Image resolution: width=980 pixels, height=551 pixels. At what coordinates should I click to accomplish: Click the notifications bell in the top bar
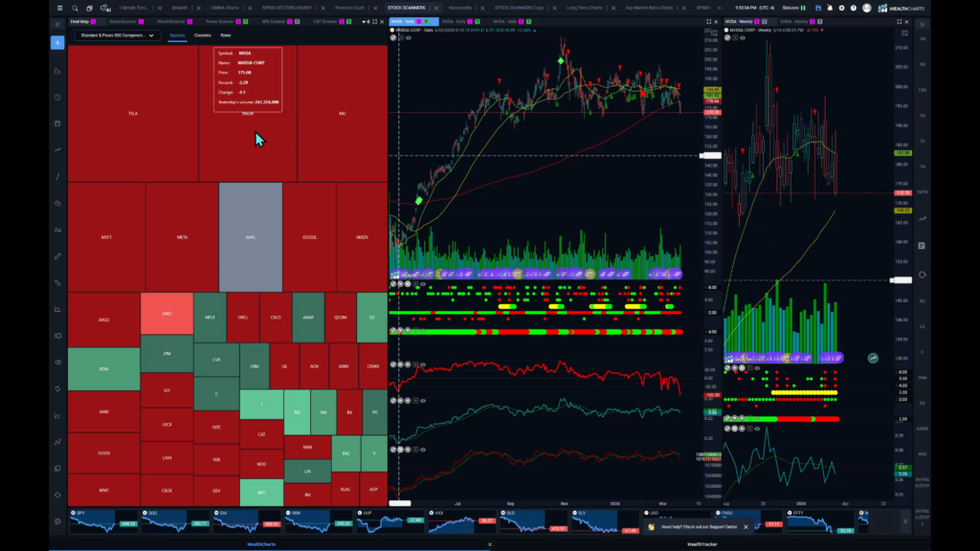[x=830, y=8]
